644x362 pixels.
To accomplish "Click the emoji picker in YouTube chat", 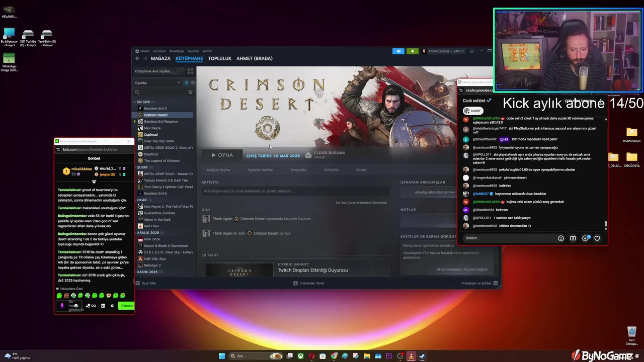I will (x=561, y=238).
